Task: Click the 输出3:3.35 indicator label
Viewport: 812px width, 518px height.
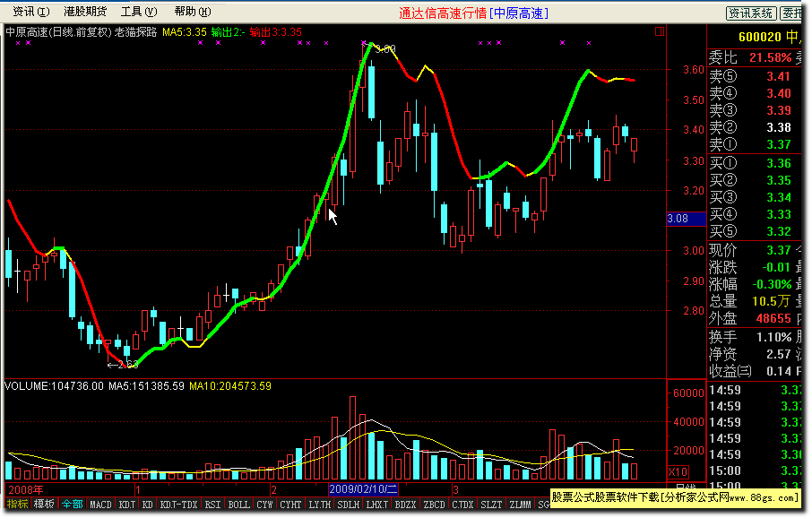Action: coord(275,32)
